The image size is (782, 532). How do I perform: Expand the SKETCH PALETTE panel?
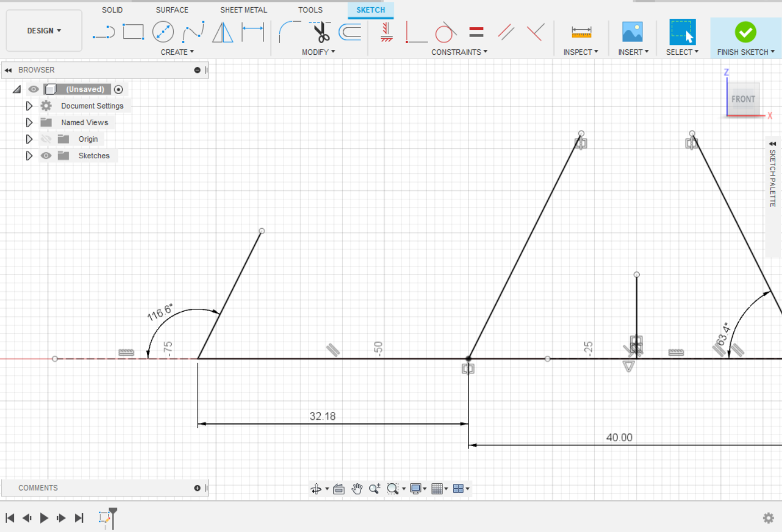(x=773, y=143)
